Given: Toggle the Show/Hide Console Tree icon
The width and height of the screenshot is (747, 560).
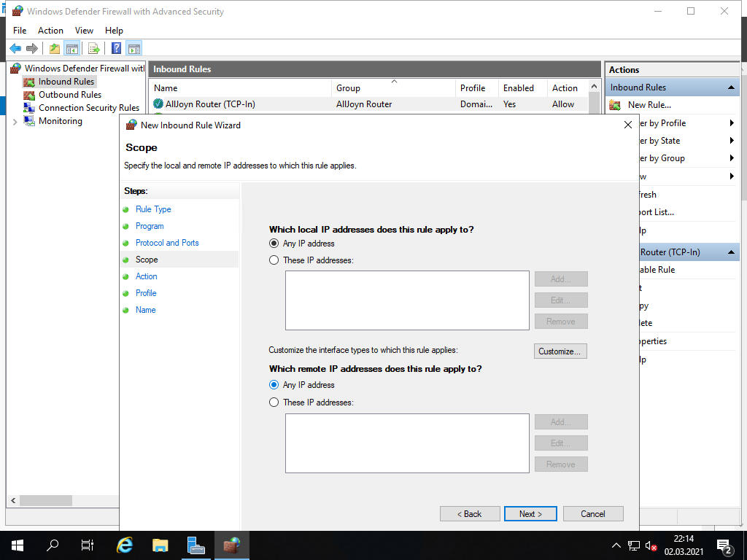Looking at the screenshot, I should (x=71, y=48).
